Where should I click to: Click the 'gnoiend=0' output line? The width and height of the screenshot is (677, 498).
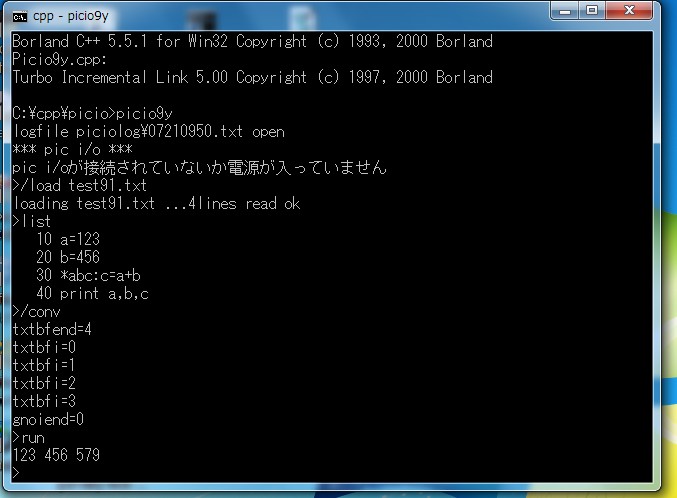(x=48, y=420)
